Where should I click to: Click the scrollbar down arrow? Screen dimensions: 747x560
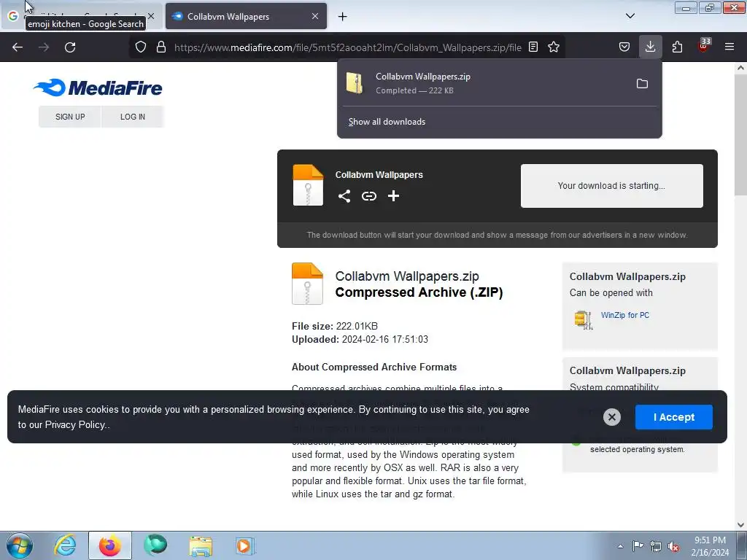(x=740, y=525)
